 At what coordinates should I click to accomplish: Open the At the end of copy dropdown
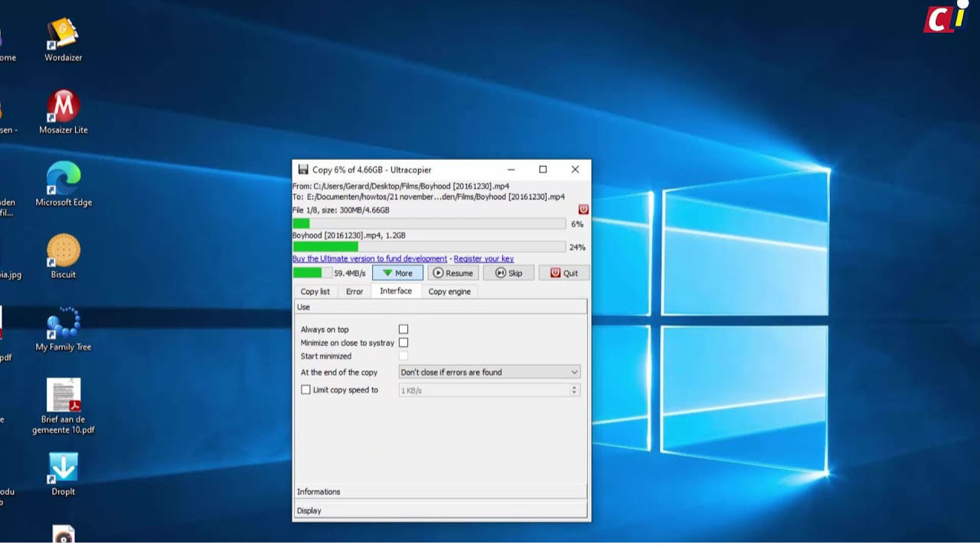pyautogui.click(x=489, y=373)
